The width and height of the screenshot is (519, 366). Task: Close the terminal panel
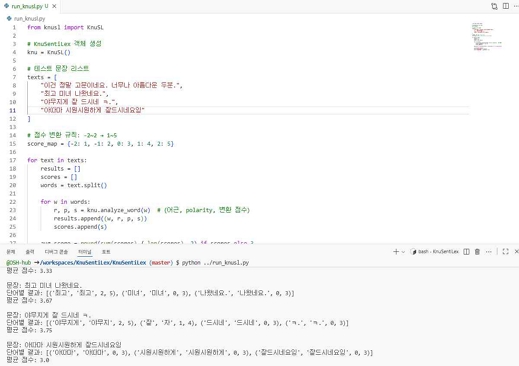pos(516,252)
